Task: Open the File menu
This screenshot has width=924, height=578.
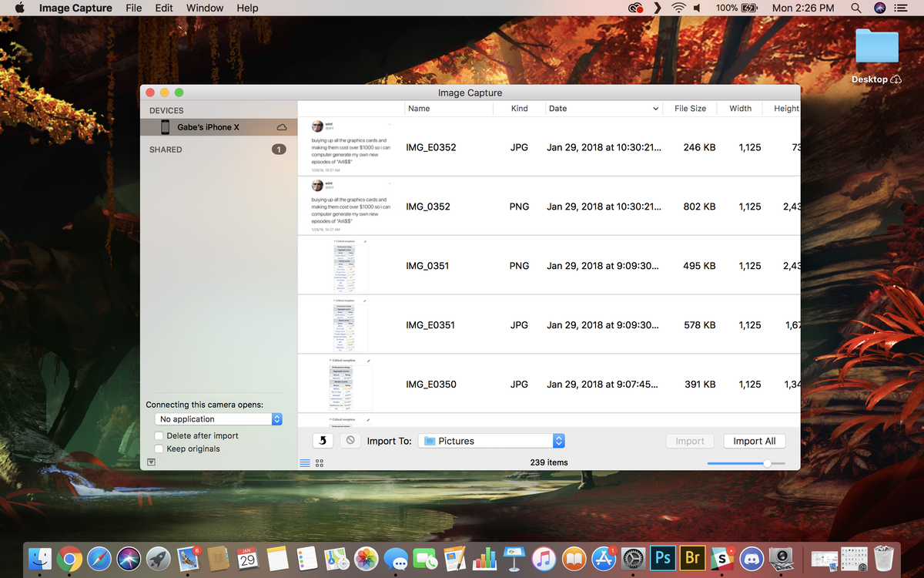Action: [133, 8]
